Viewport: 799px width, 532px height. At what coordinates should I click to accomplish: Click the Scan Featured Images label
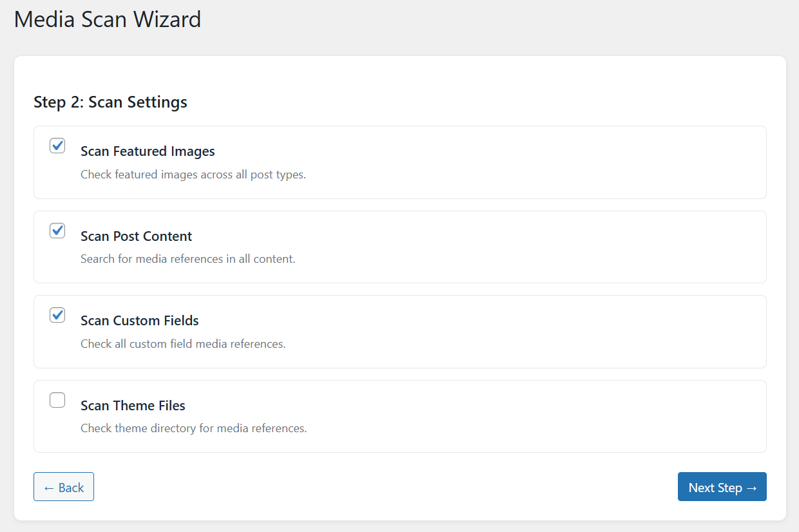(x=147, y=151)
